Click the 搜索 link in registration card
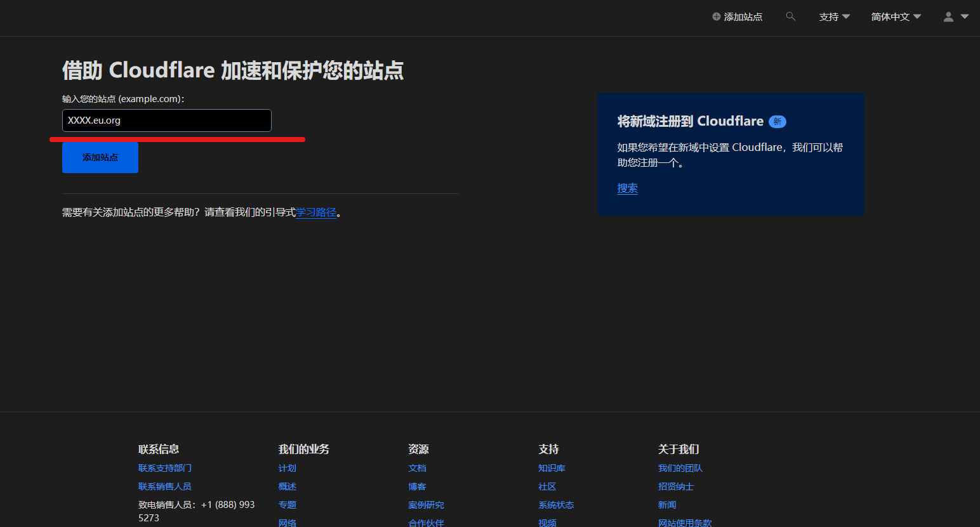 point(627,188)
